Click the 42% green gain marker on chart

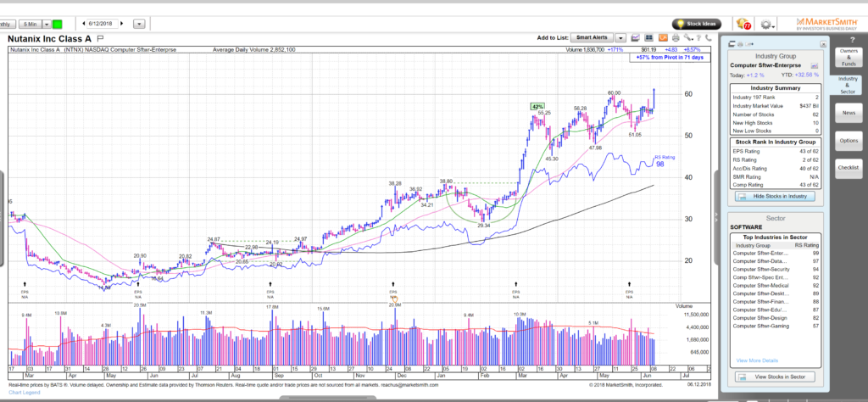point(537,106)
